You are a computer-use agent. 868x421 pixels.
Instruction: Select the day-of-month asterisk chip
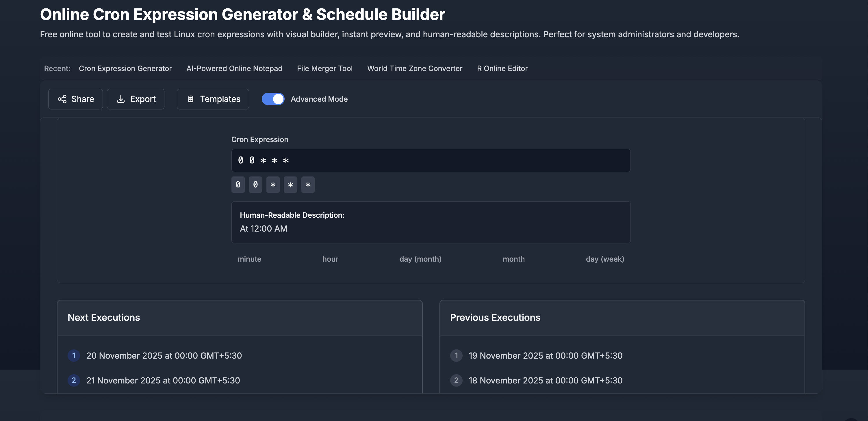click(x=272, y=185)
